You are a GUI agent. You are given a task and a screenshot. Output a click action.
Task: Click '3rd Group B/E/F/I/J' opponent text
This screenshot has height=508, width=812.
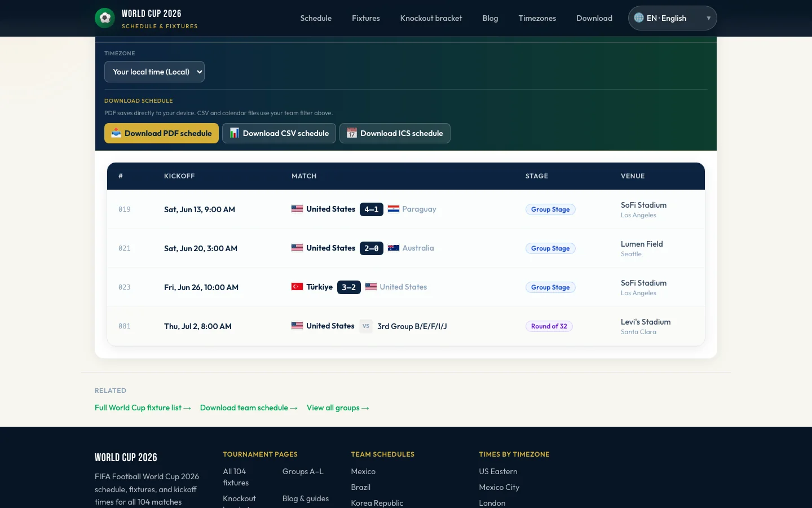(412, 326)
